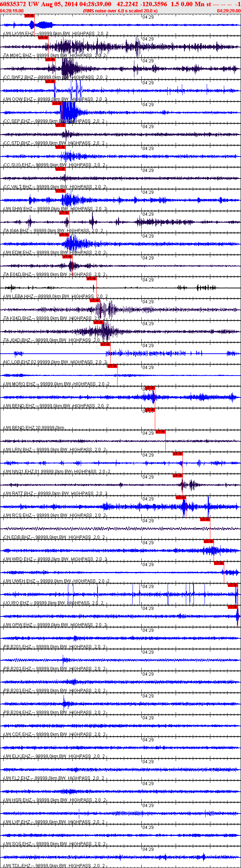Select the pick marker on UW GPW trace
This screenshot has height=868, width=241.
click(x=233, y=607)
